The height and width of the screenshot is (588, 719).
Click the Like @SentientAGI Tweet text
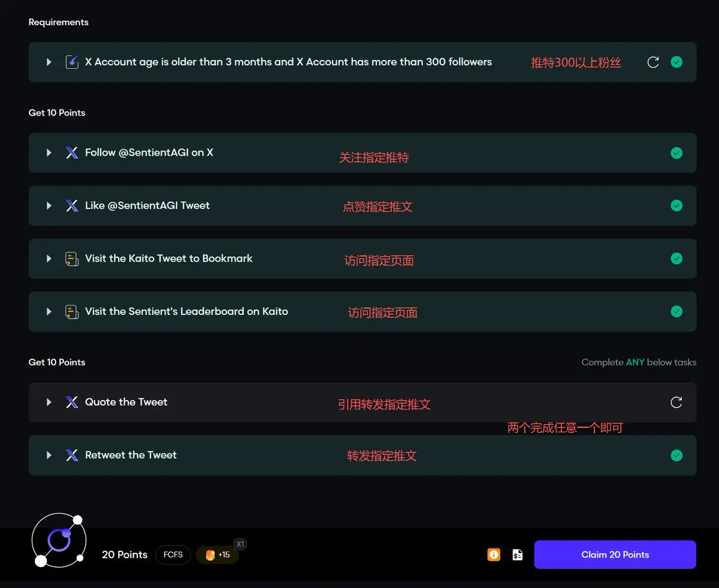147,205
